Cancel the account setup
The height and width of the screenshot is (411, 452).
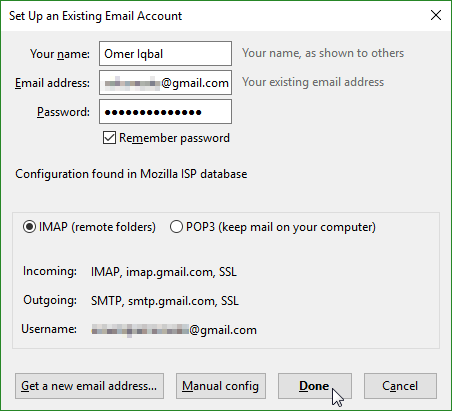pos(400,386)
